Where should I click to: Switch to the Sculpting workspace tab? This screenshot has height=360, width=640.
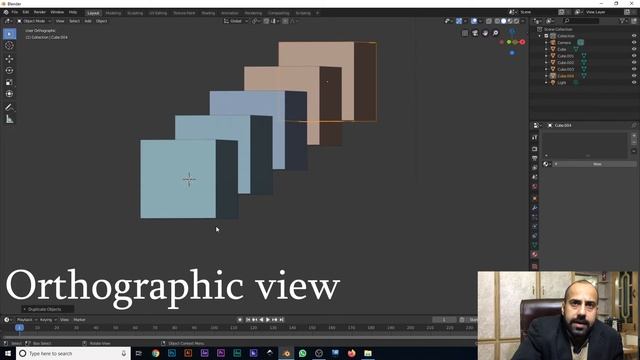click(135, 13)
